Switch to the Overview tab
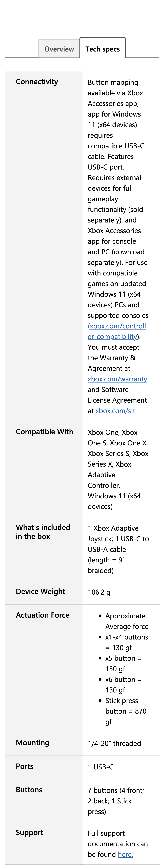 point(59,49)
